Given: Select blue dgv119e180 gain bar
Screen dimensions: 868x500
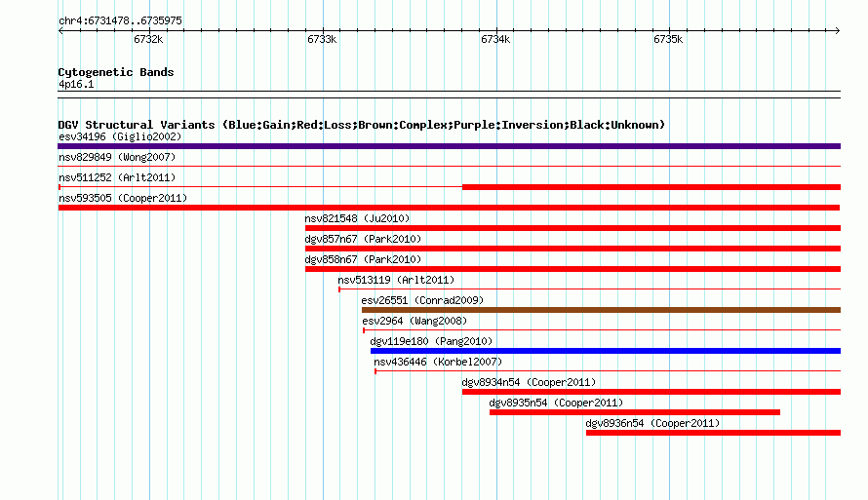Looking at the screenshot, I should coord(606,351).
